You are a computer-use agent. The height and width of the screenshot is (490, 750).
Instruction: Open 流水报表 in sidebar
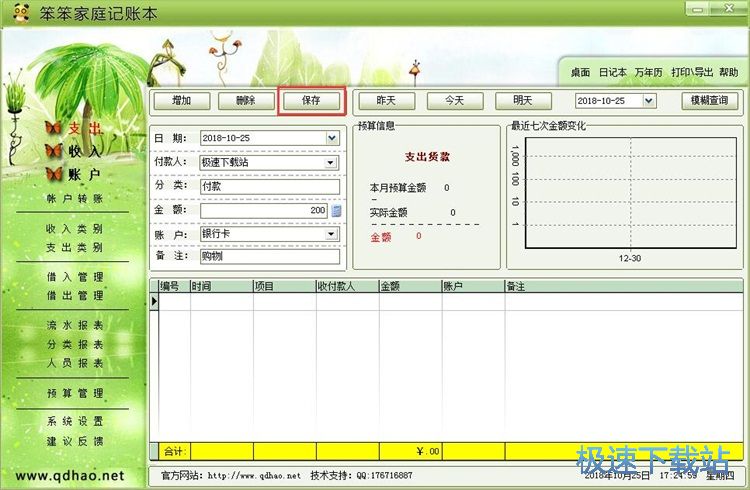tap(75, 325)
